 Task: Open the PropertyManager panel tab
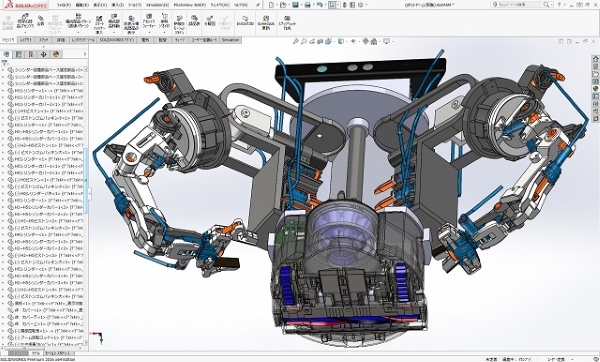coord(18,54)
